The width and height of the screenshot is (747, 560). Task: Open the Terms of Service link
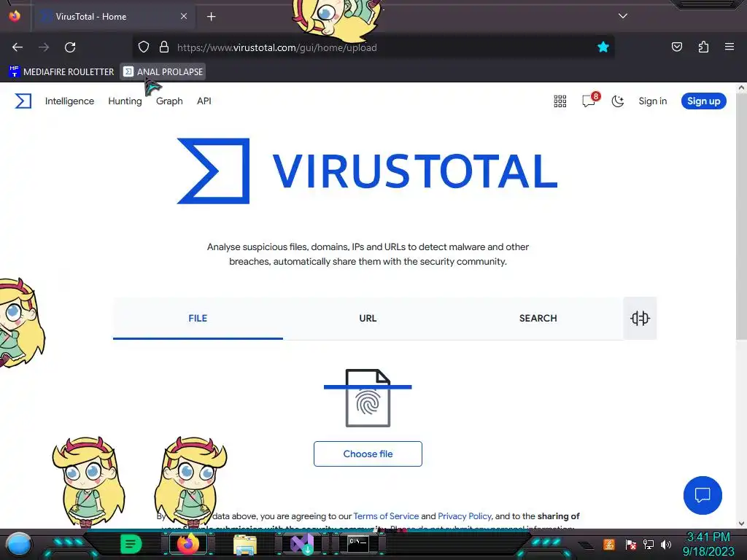click(x=386, y=516)
